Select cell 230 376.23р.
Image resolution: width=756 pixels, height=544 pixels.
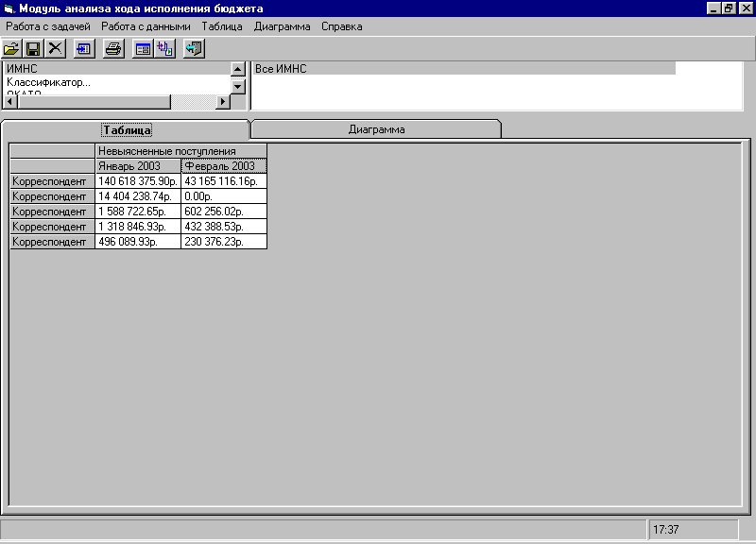(224, 242)
